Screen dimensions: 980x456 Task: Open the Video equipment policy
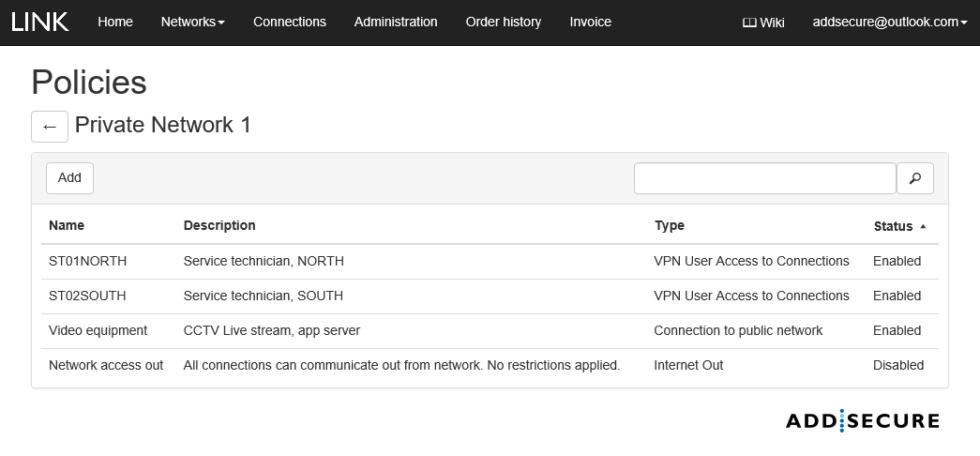98,331
